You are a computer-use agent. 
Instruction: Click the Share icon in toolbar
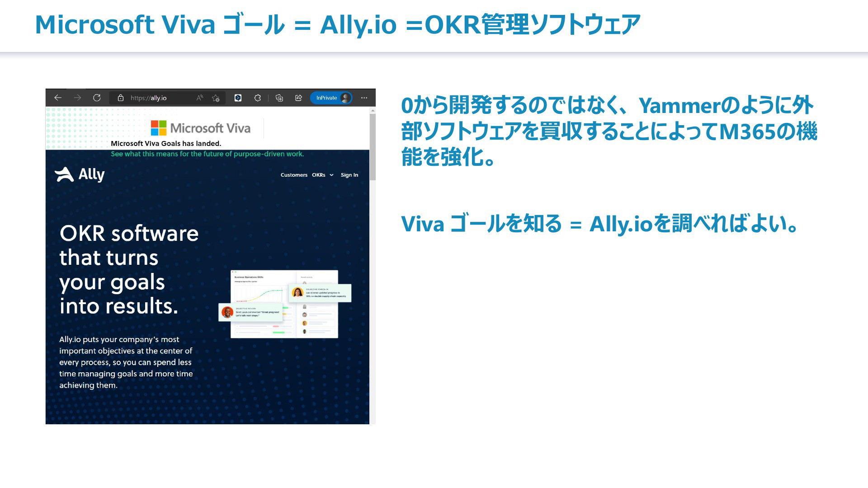coord(298,98)
